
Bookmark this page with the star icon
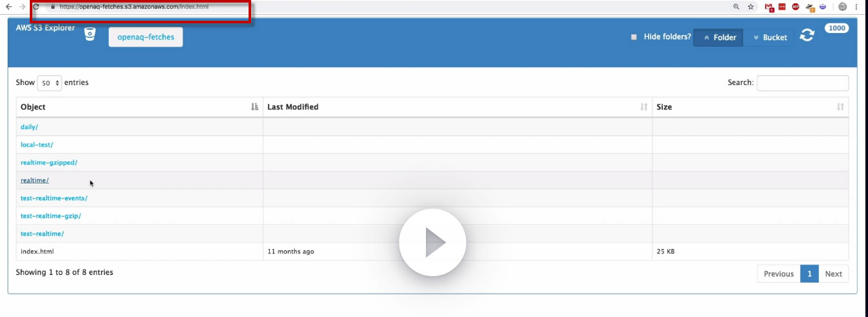751,6
